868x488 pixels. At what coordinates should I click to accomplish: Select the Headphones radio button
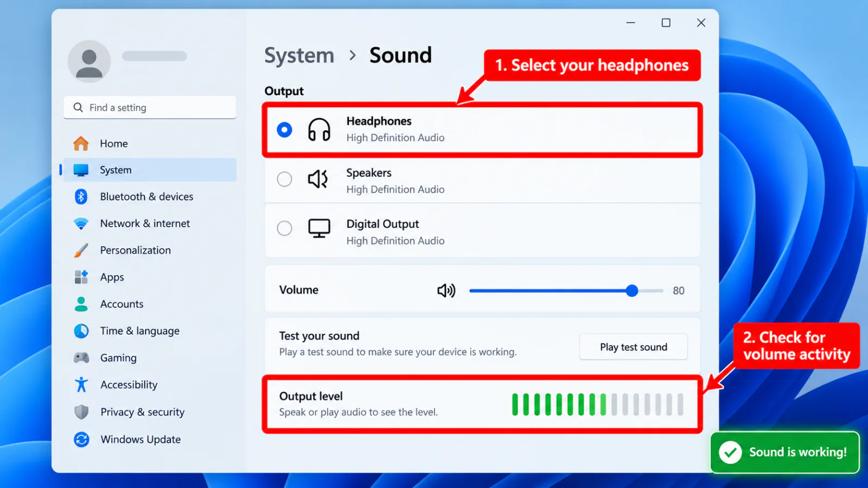click(x=284, y=130)
